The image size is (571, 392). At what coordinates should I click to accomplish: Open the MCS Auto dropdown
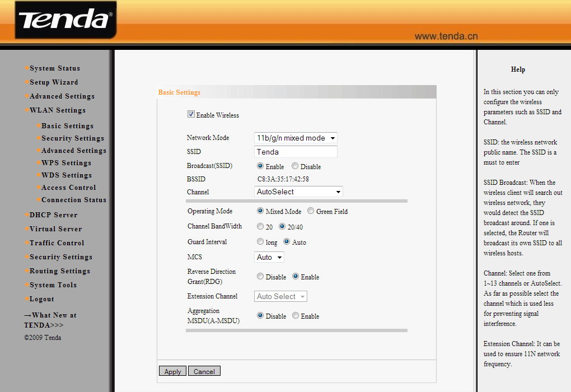click(x=269, y=257)
